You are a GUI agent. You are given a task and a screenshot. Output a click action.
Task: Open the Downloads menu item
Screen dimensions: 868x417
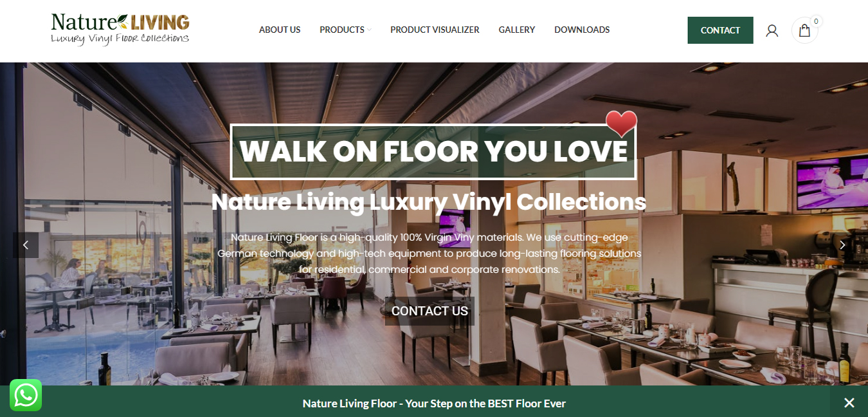click(582, 30)
